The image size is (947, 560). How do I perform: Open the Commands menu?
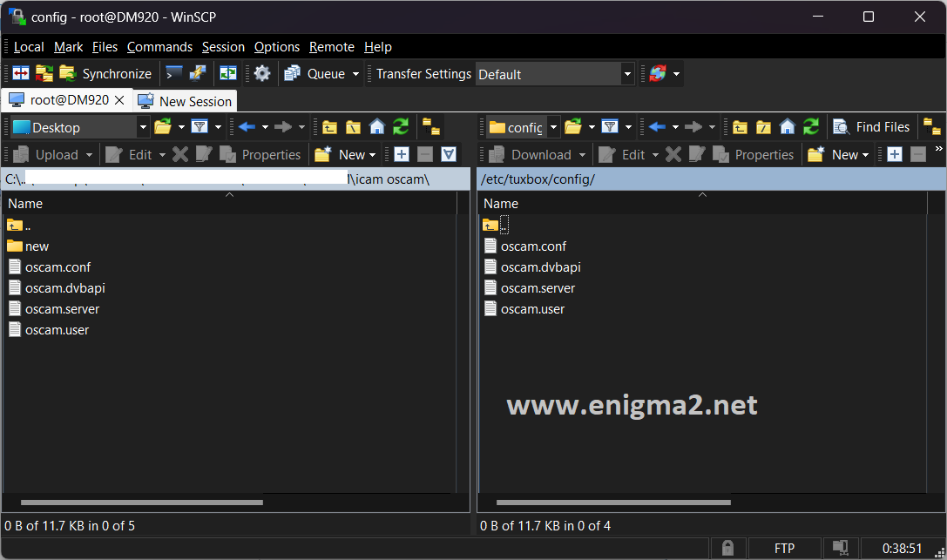pyautogui.click(x=159, y=47)
